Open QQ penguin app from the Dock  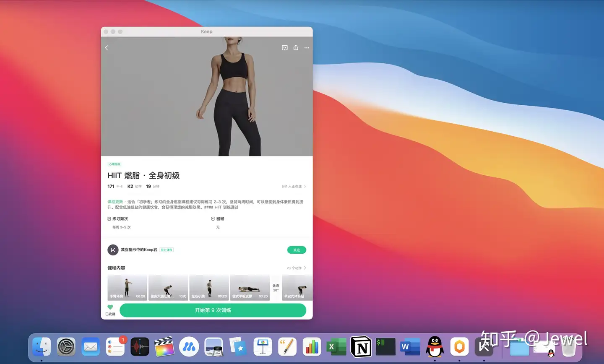[435, 346]
